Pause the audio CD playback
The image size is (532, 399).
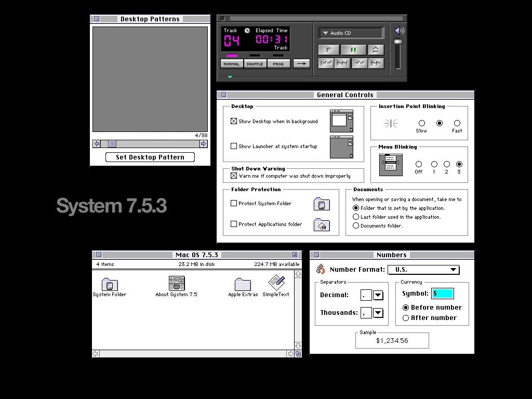coord(353,50)
